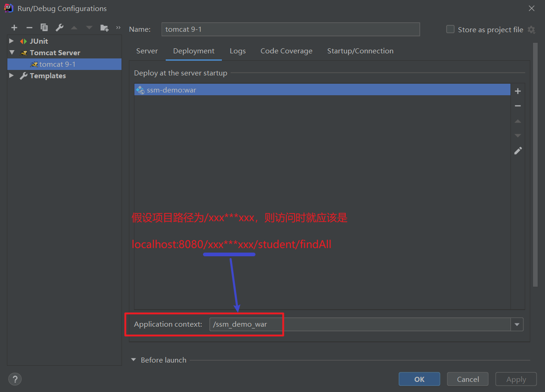The width and height of the screenshot is (545, 392).
Task: Add new configuration with plus icon
Action: pyautogui.click(x=14, y=28)
